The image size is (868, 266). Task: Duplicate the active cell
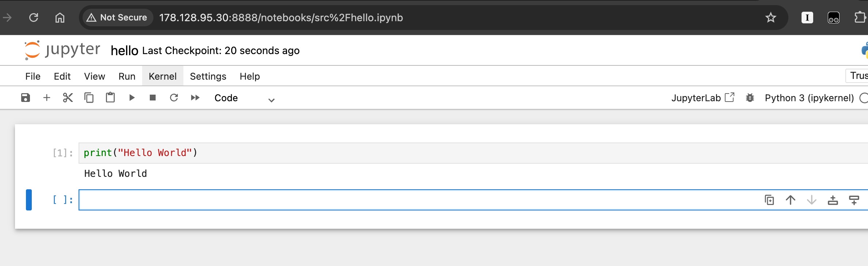pos(769,200)
